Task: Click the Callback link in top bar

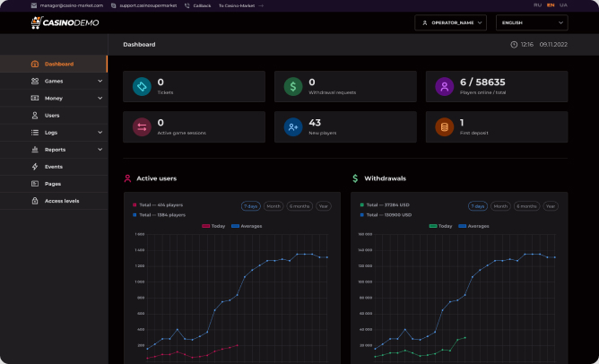Action: 197,5
